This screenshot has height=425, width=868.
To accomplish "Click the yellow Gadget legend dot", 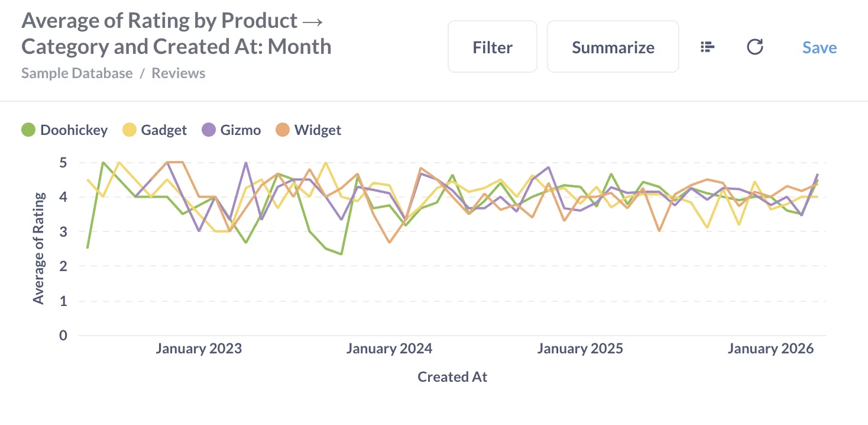I will 129,130.
